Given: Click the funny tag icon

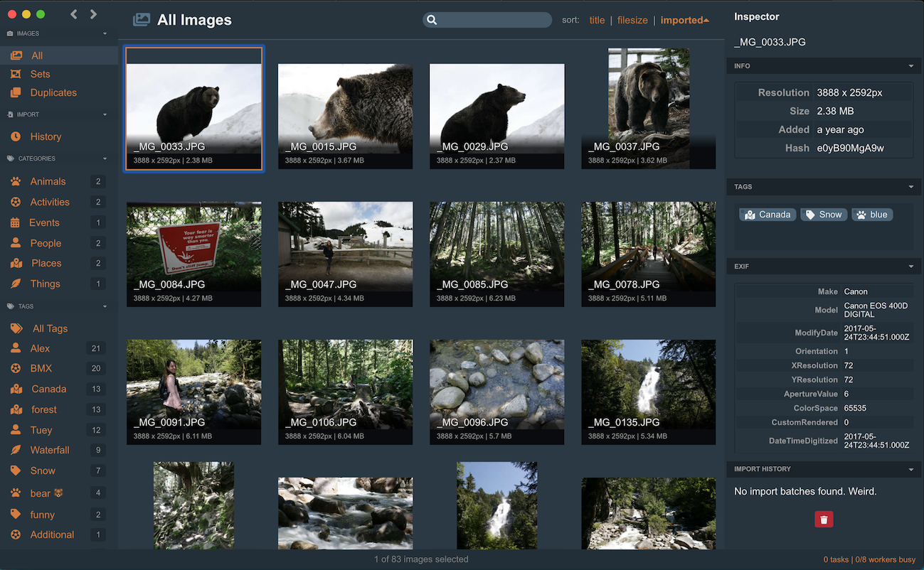Looking at the screenshot, I should [x=16, y=515].
